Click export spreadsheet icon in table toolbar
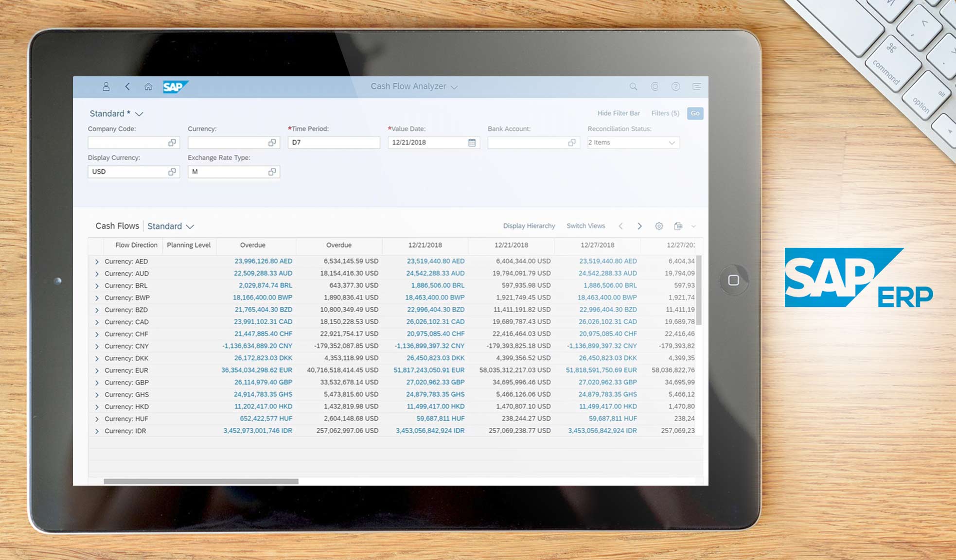956x560 pixels. [678, 226]
